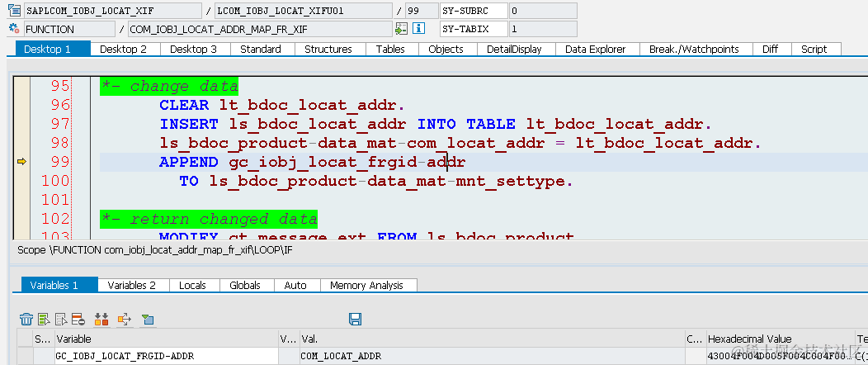This screenshot has width=868, height=365.
Task: Click the blue information icon
Action: [418, 28]
